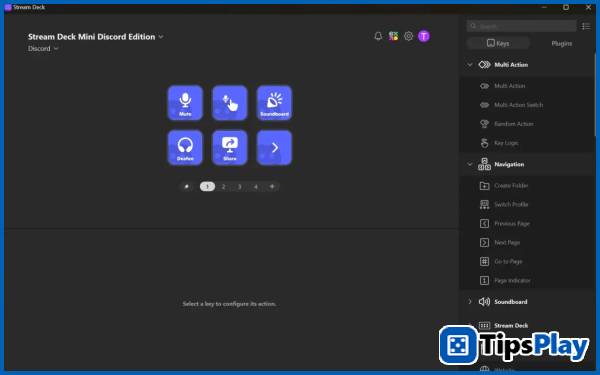The width and height of the screenshot is (600, 375).
Task: Click the actions panel scrollbar
Action: point(595,96)
